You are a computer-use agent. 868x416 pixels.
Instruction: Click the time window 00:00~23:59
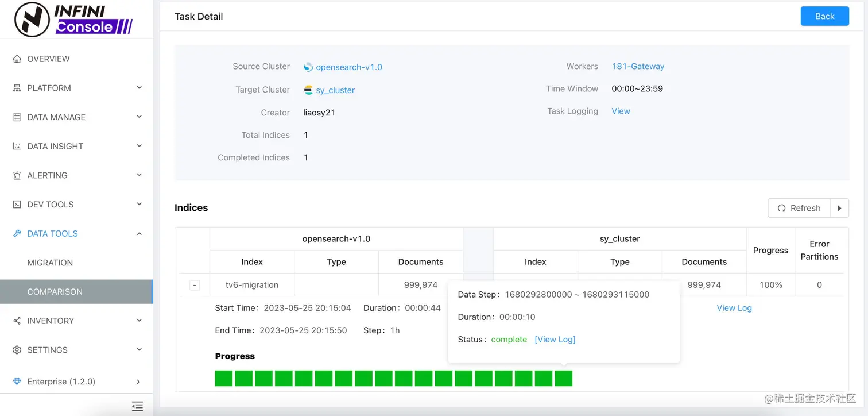637,88
